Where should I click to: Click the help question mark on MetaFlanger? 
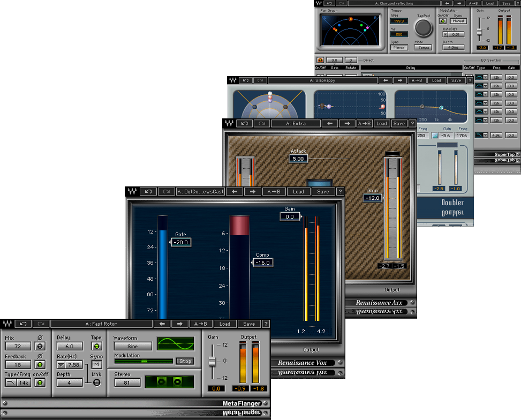tap(266, 324)
